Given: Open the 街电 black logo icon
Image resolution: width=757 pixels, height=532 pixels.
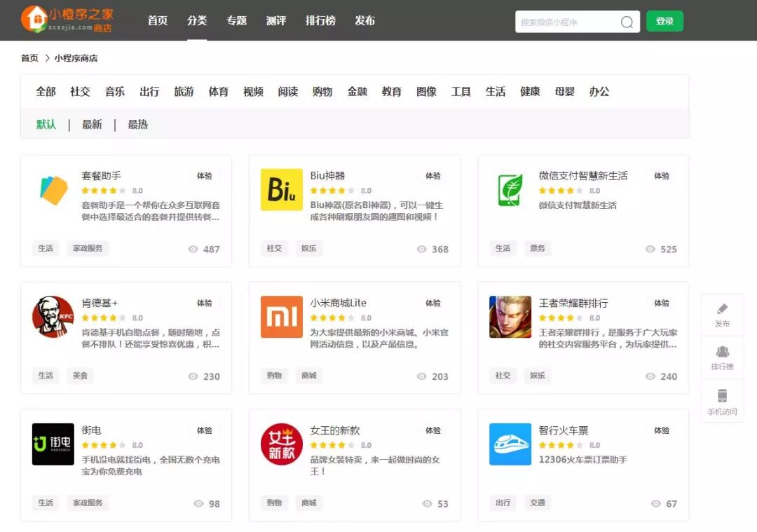Looking at the screenshot, I should 53,444.
